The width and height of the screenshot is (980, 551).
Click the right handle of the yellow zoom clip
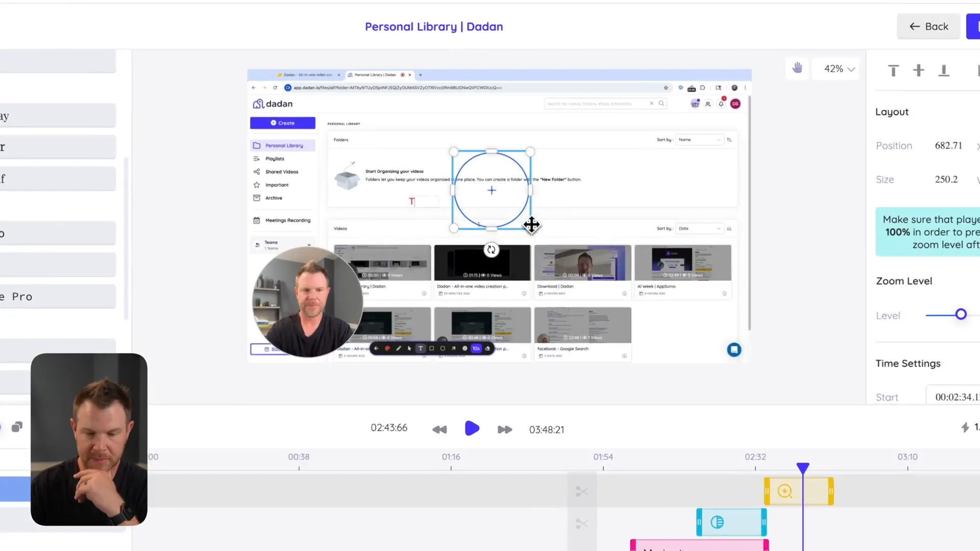tap(831, 491)
